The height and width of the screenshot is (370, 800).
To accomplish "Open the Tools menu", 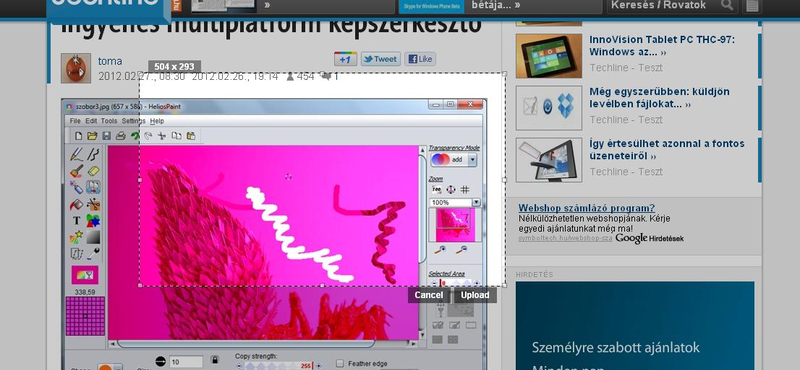I will tap(109, 121).
